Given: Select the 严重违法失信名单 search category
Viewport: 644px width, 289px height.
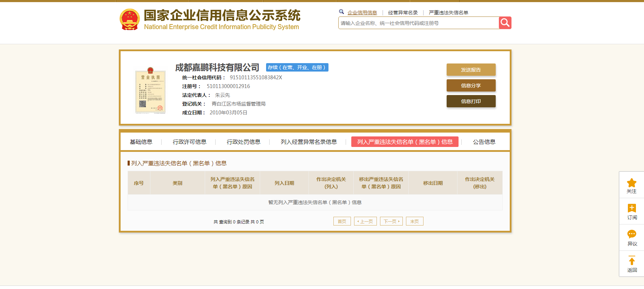Looking at the screenshot, I should coord(448,13).
